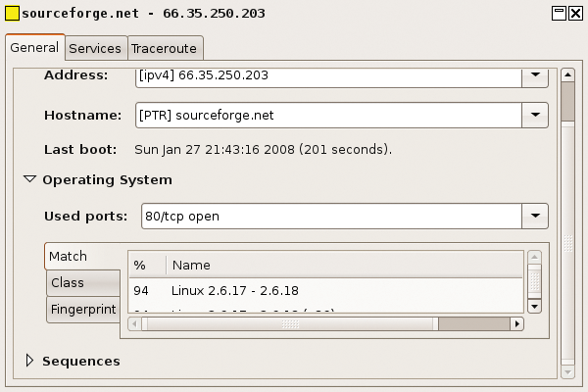Screen dimensions: 588x392
Task: Close the sourceforge.net host window
Action: [575, 14]
